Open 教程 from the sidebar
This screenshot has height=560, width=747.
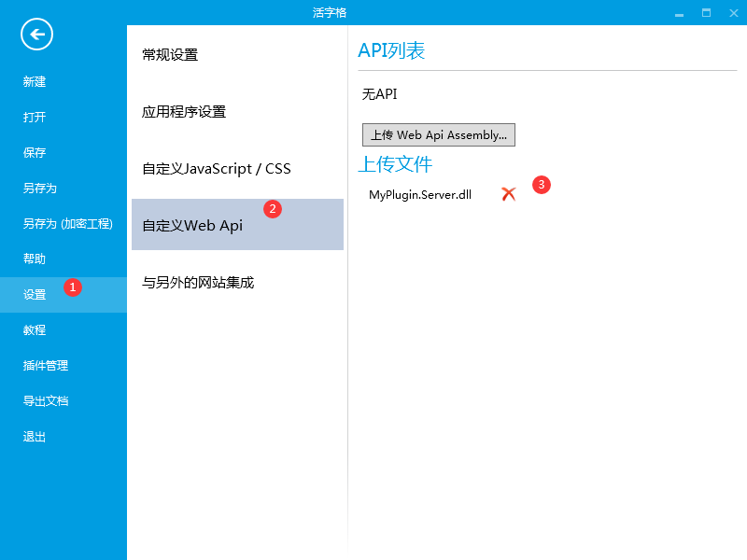pos(35,330)
